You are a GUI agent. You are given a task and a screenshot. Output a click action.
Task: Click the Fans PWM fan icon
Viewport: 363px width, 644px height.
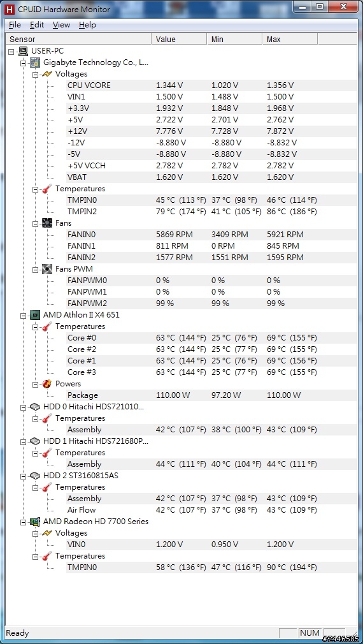(47, 269)
